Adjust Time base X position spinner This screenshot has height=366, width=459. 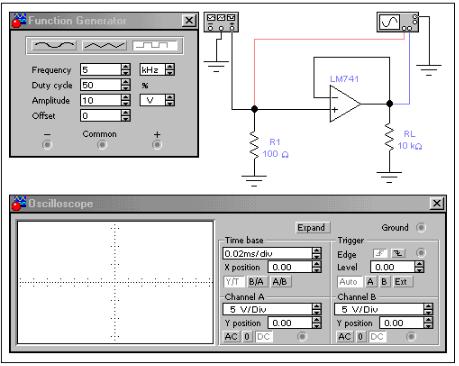317,267
